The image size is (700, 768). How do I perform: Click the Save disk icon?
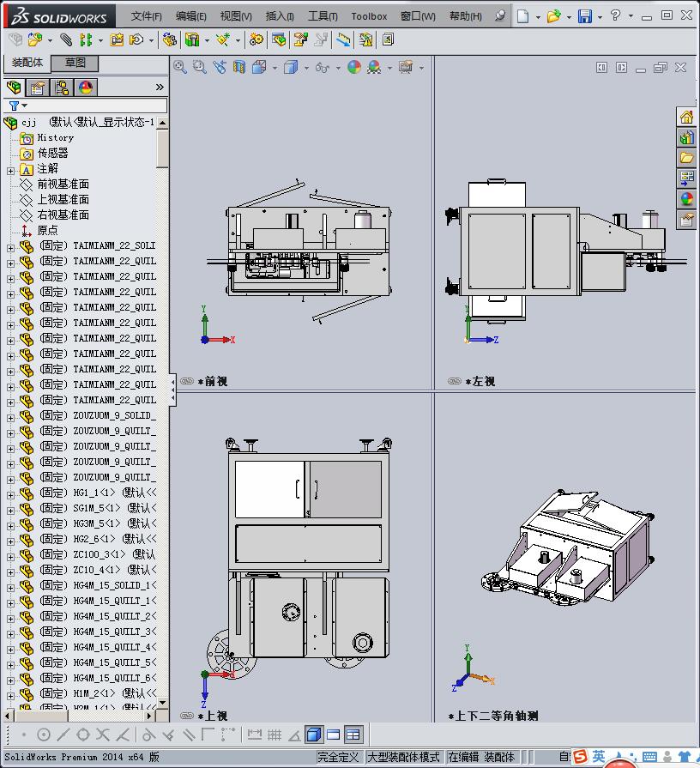point(584,16)
